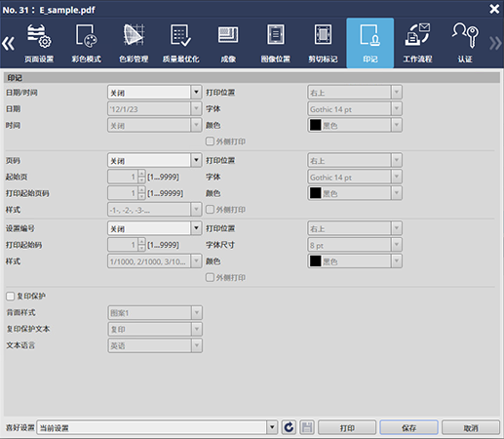Toggle 外侧打印 checkbox in 设置编号 section

tap(210, 277)
